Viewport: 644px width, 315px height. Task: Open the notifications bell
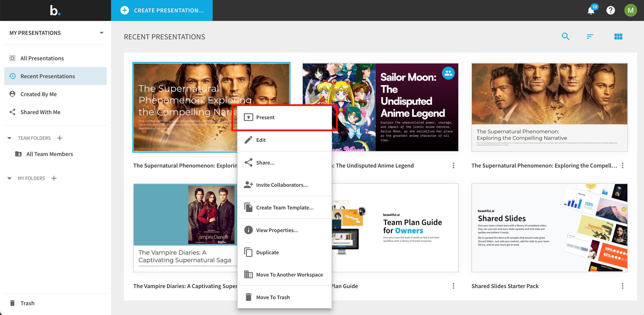click(x=591, y=11)
